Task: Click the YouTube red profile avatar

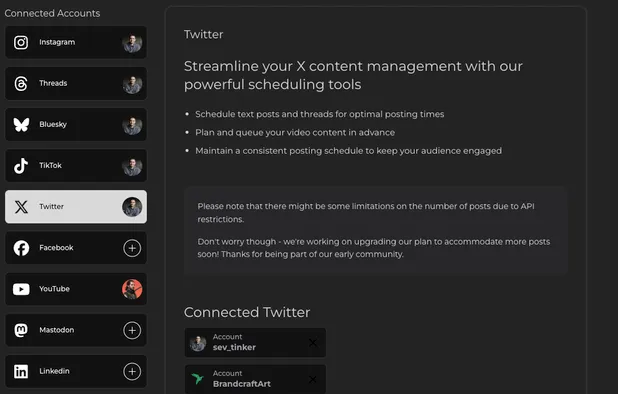Action: (132, 289)
